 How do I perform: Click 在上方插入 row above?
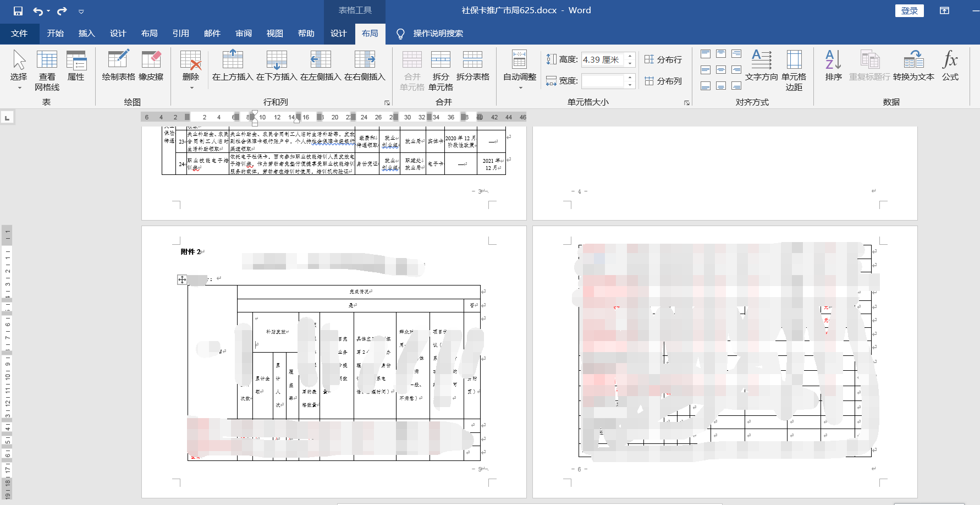[233, 66]
